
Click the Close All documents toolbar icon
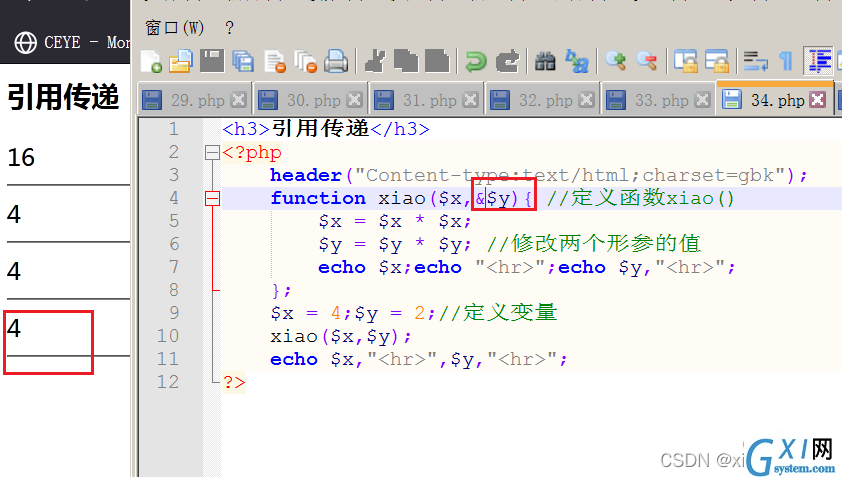(306, 61)
